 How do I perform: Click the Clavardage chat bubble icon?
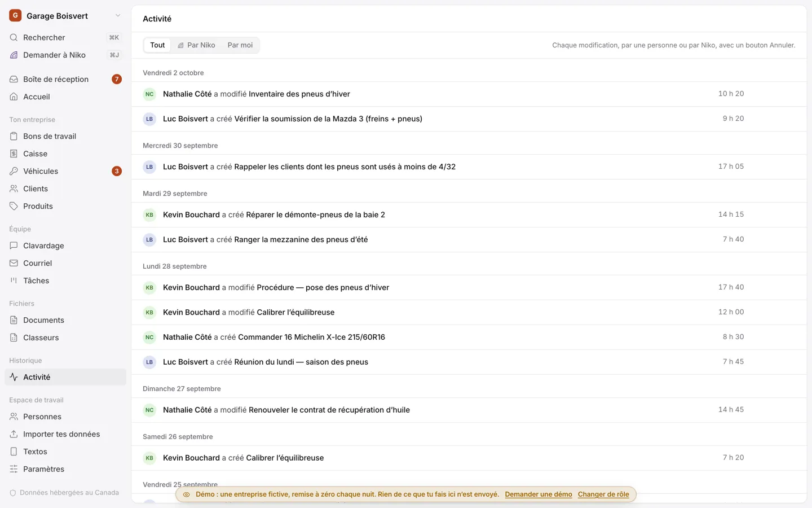[14, 246]
